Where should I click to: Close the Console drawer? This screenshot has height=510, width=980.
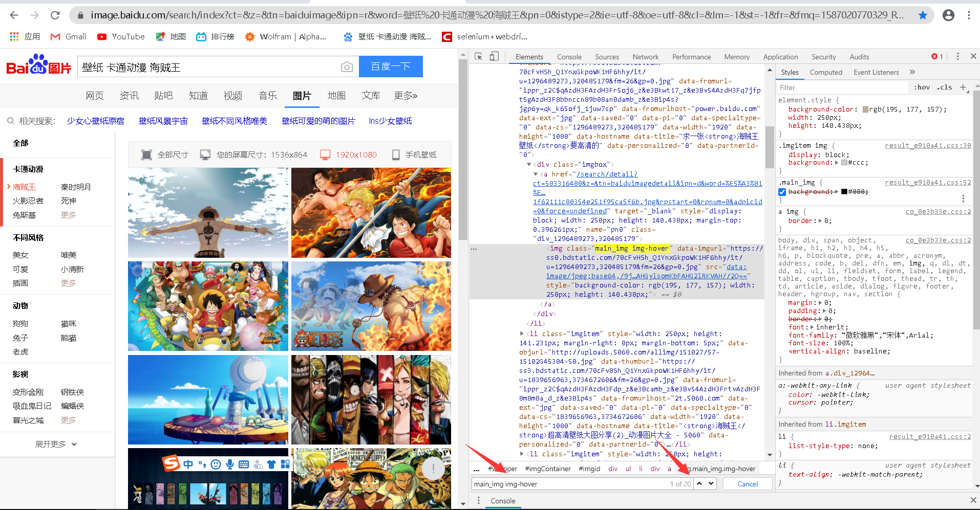973,500
